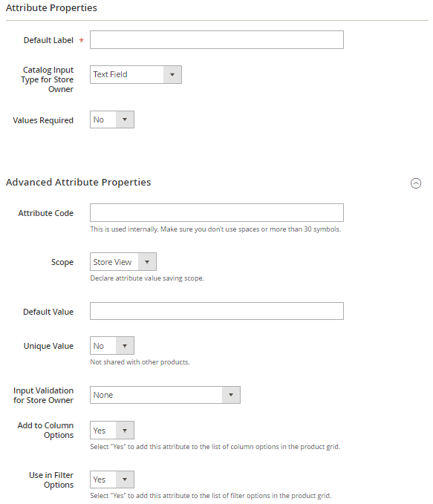The image size is (433, 504).
Task: Click the attribute code hint about 30 symbols
Action: tap(215, 229)
